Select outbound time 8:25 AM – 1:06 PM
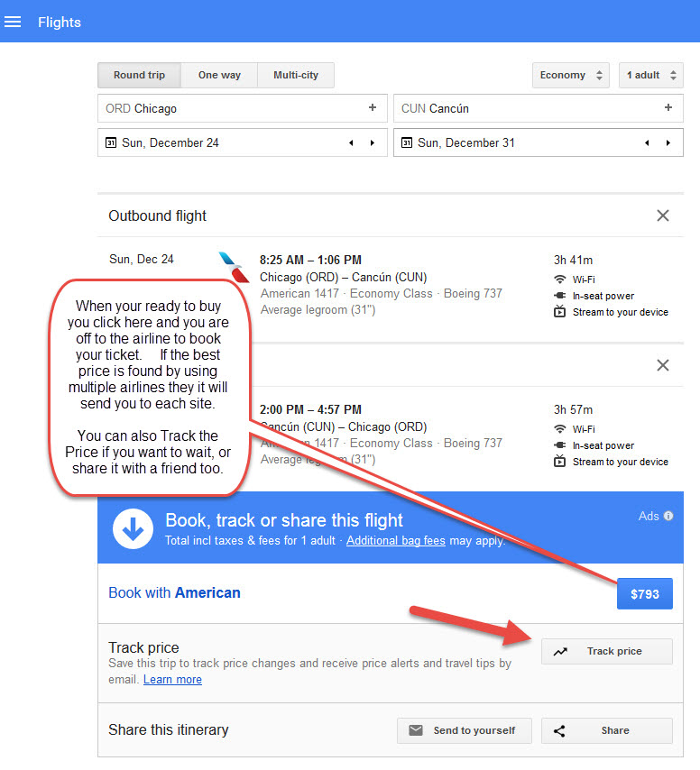The image size is (700, 770). click(310, 260)
